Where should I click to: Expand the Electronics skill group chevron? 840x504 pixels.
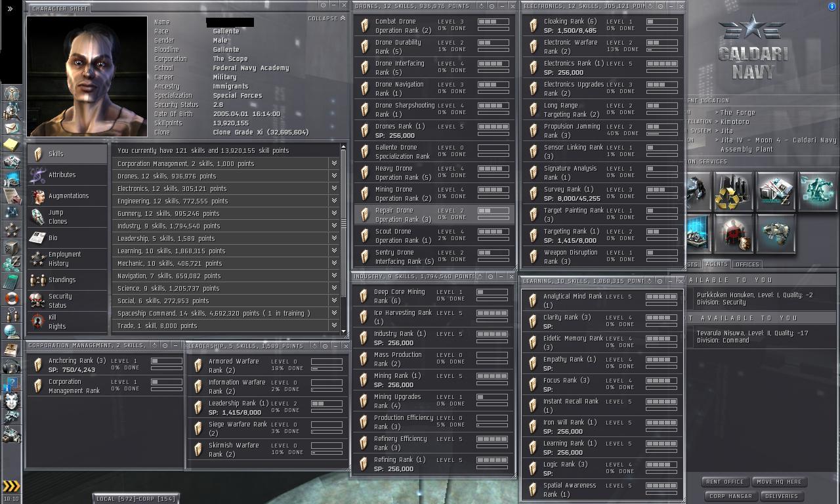coord(334,188)
